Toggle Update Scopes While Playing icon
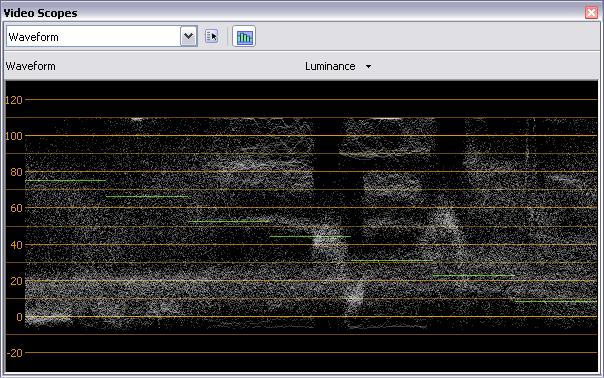The image size is (604, 378). [244, 37]
